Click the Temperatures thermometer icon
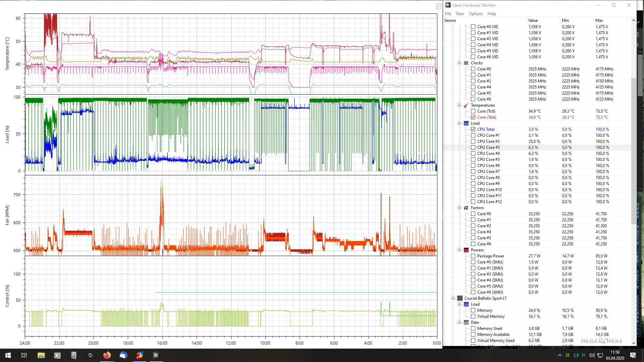 point(466,105)
